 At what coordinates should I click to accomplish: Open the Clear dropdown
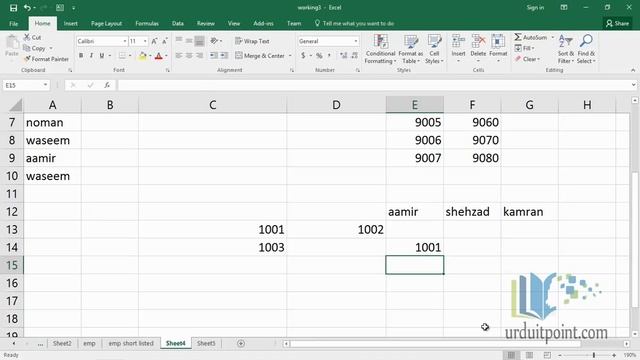tap(527, 59)
